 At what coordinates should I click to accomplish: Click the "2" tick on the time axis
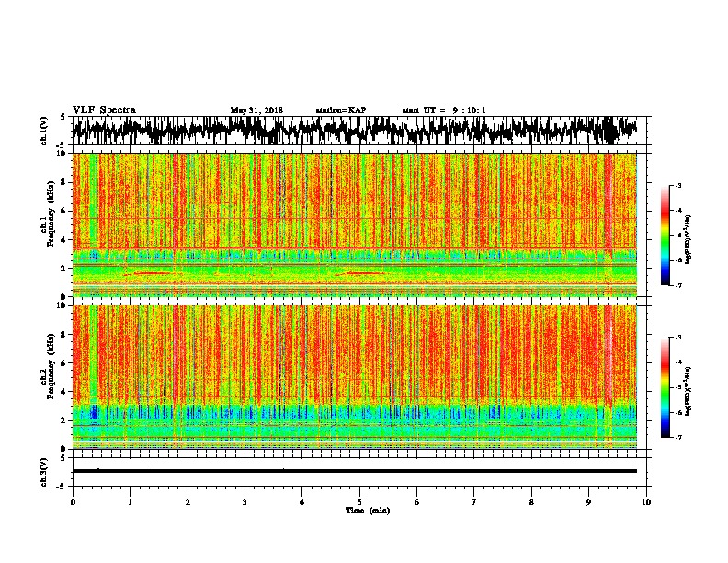188,502
